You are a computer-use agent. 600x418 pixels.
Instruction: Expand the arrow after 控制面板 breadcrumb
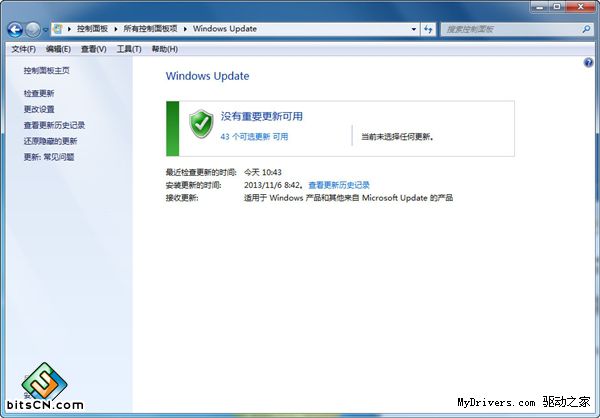(116, 29)
